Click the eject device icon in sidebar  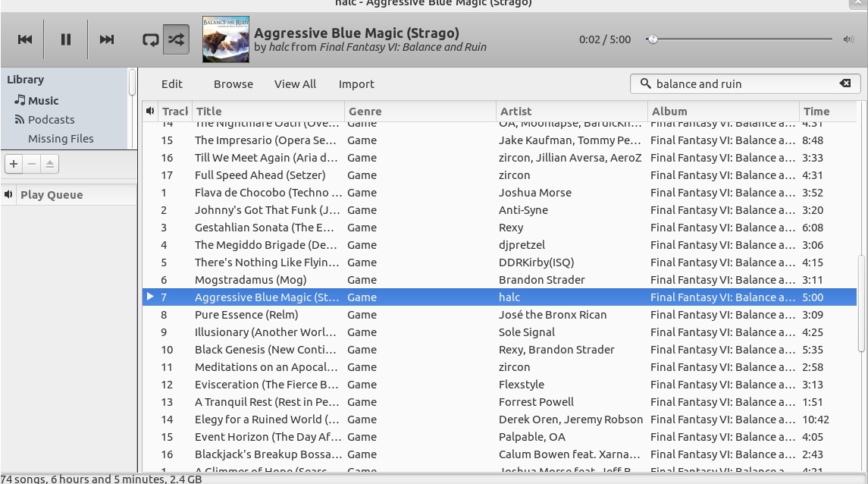coord(49,164)
